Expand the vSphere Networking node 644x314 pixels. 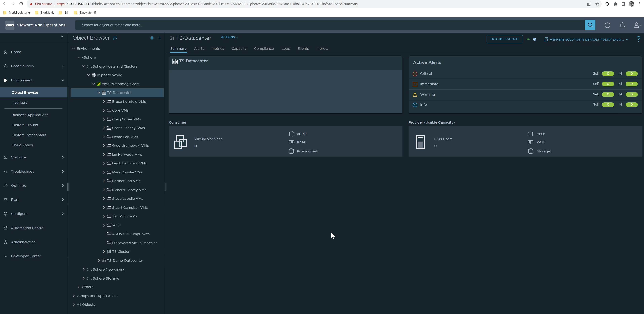(x=83, y=269)
